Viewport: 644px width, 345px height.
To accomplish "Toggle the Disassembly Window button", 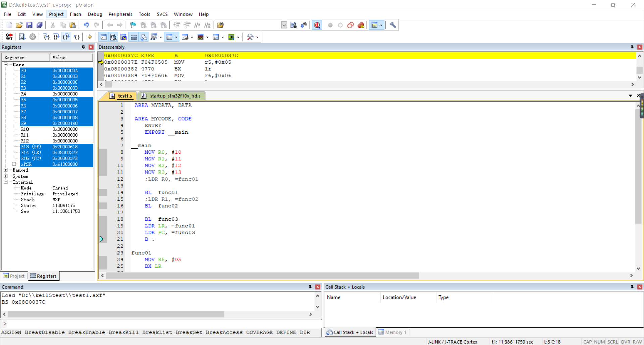I will coord(114,37).
